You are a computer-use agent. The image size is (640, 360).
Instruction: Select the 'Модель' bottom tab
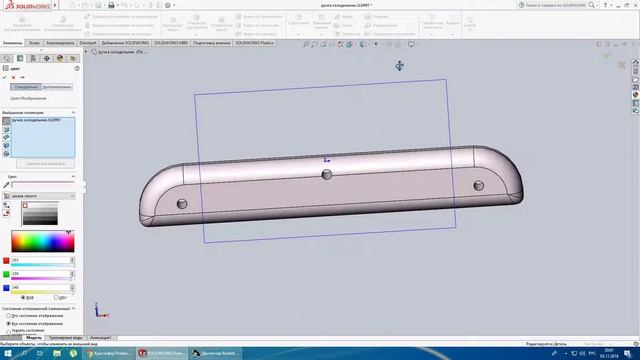coord(33,338)
